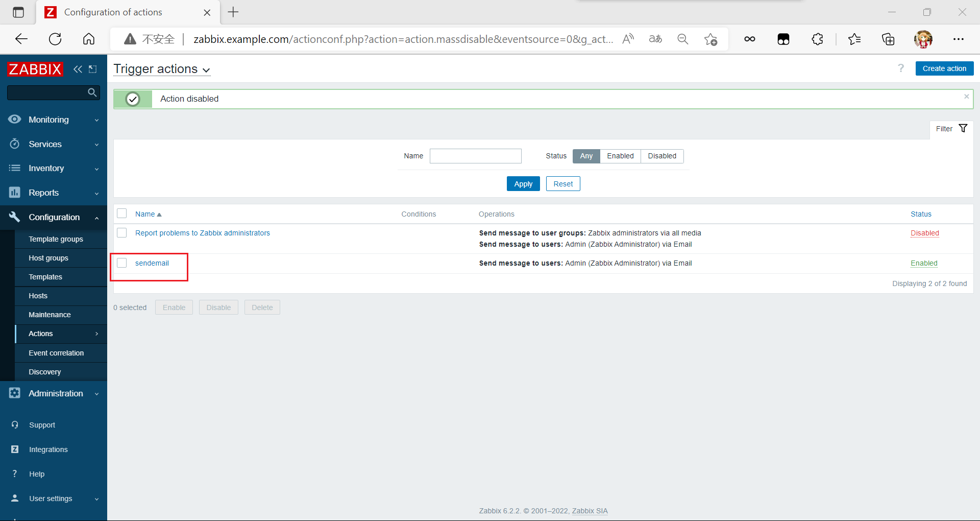The image size is (980, 521).
Task: Click the filter funnel icon
Action: click(963, 128)
